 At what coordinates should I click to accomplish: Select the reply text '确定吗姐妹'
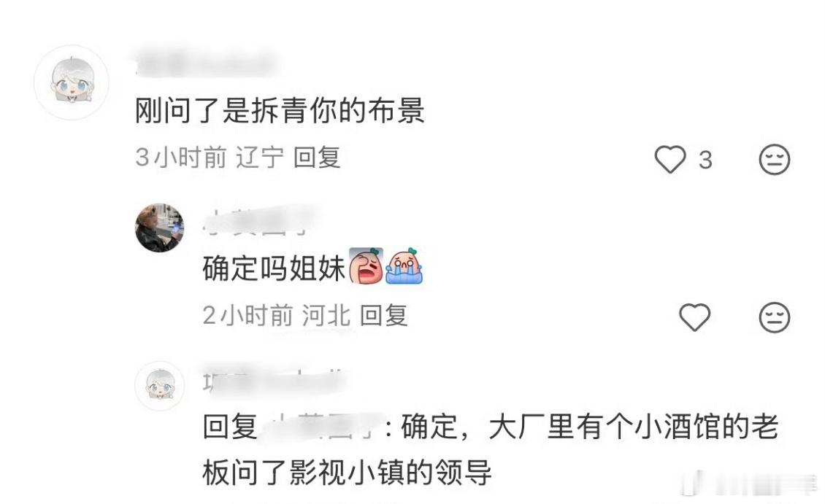click(x=274, y=268)
